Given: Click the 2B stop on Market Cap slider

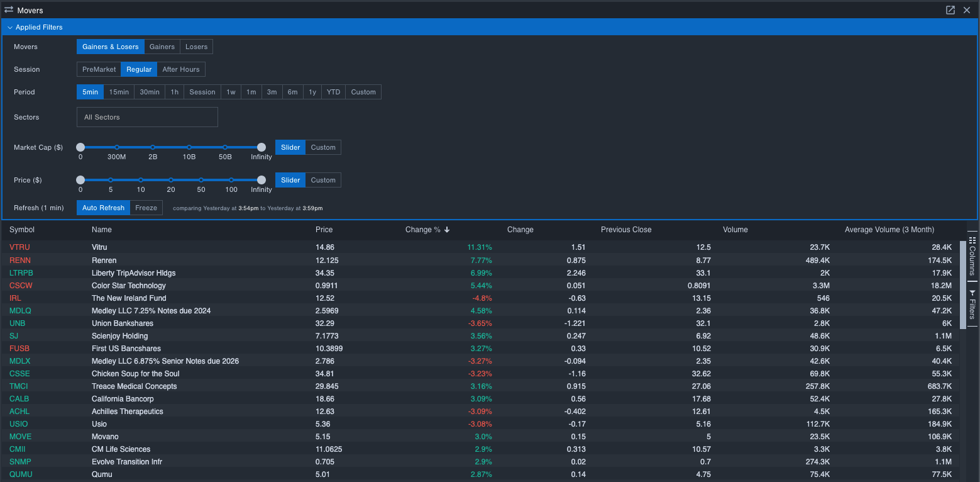Looking at the screenshot, I should [153, 147].
